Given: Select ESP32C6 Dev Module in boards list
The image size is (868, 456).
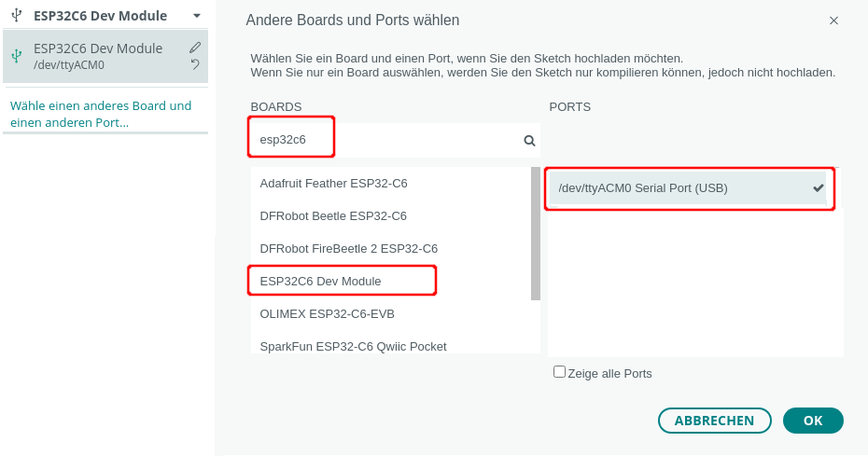Looking at the screenshot, I should coord(320,281).
